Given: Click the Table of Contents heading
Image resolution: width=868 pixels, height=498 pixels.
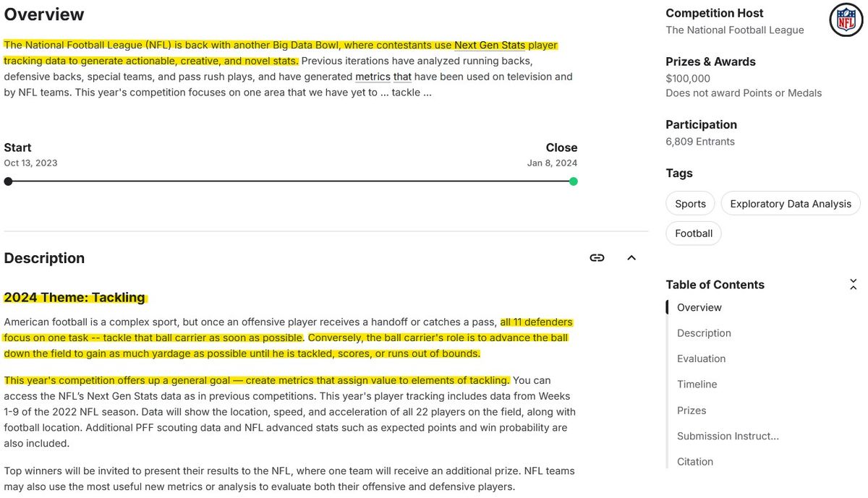Looking at the screenshot, I should click(715, 285).
